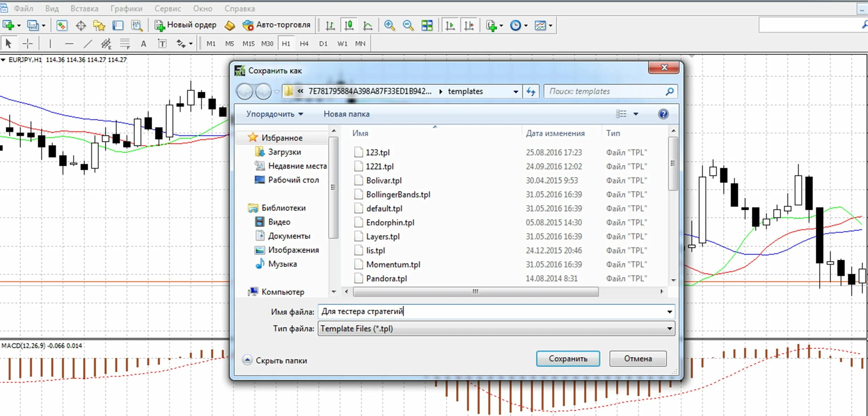Click the Сохранить button
Image resolution: width=868 pixels, height=416 pixels.
coord(568,359)
